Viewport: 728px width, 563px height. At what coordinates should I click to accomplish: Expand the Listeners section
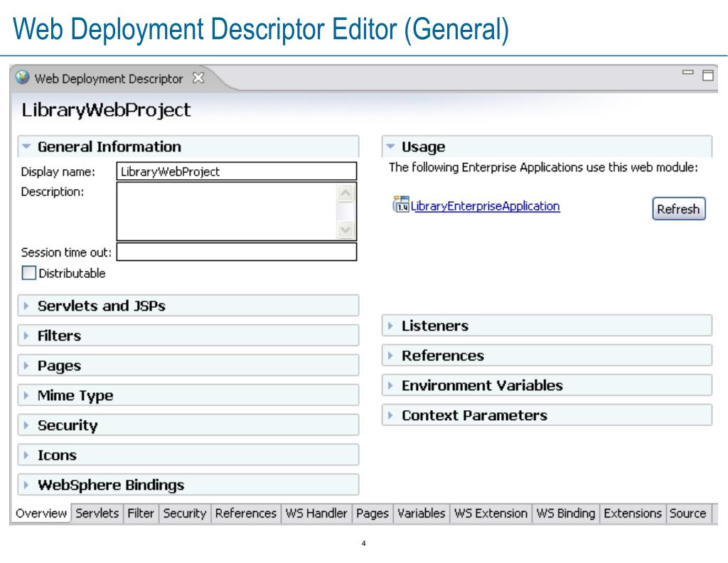coord(390,326)
